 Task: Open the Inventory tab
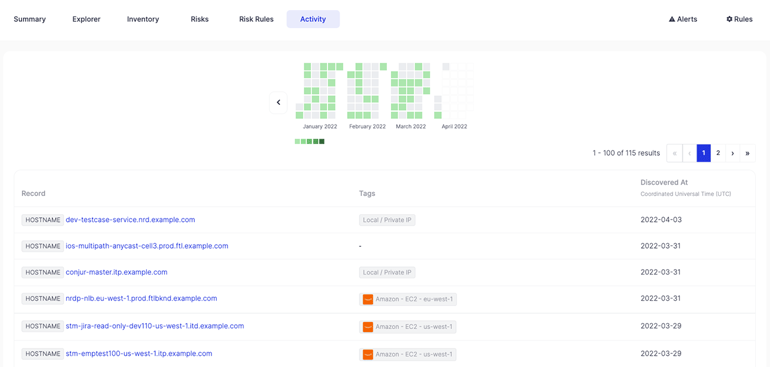[143, 19]
